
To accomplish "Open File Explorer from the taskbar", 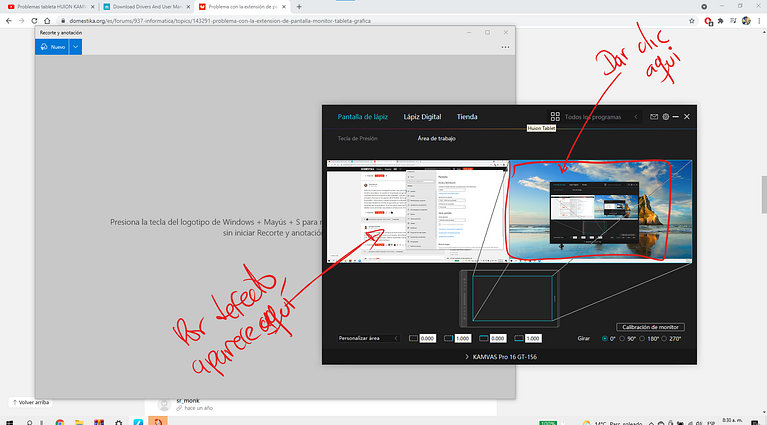I will pyautogui.click(x=79, y=423).
